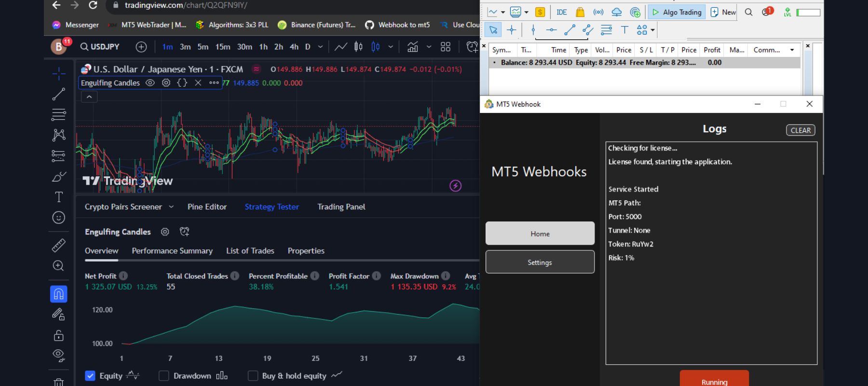Viewport: 868px width, 386px height.
Task: Open the patterns drawing tools
Action: [59, 135]
